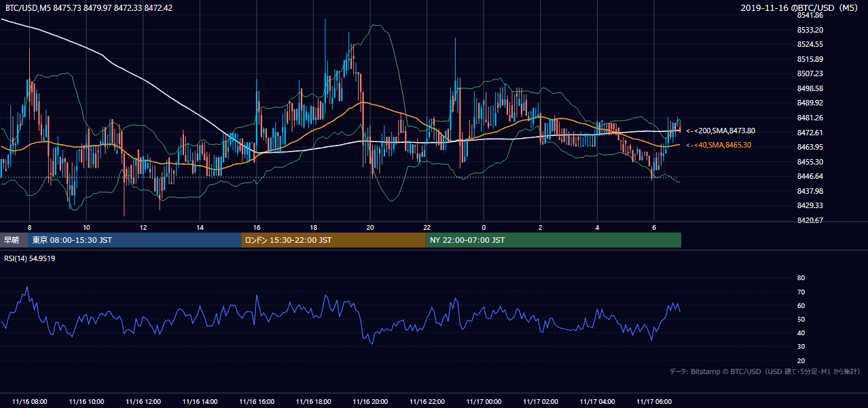Select price axis label 8507.23
This screenshot has height=408, width=868.
click(x=810, y=73)
